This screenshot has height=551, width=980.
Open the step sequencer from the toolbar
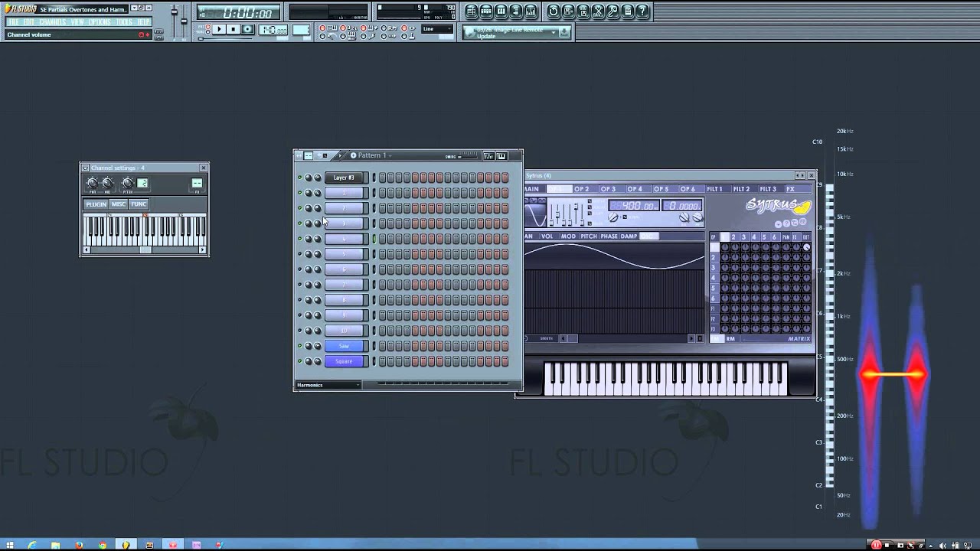[486, 11]
